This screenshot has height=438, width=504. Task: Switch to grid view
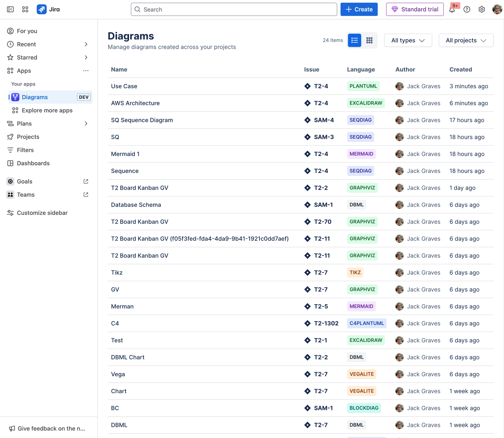coord(369,40)
